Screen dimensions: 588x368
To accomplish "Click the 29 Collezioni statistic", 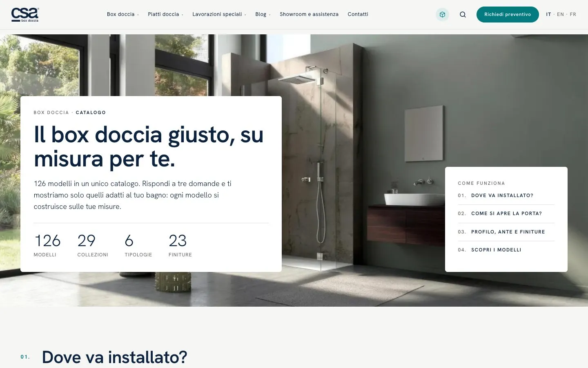I will [x=93, y=245].
